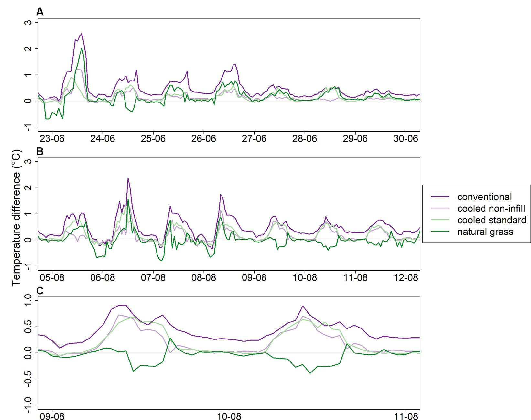Click the 'natural grass' legend label
Image resolution: width=531 pixels, height=420 pixels.
(485, 232)
